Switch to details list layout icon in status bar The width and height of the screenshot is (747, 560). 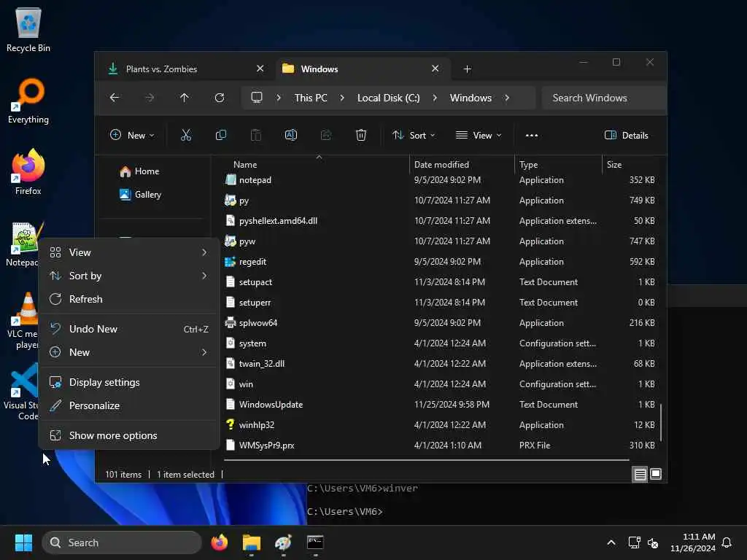point(640,474)
